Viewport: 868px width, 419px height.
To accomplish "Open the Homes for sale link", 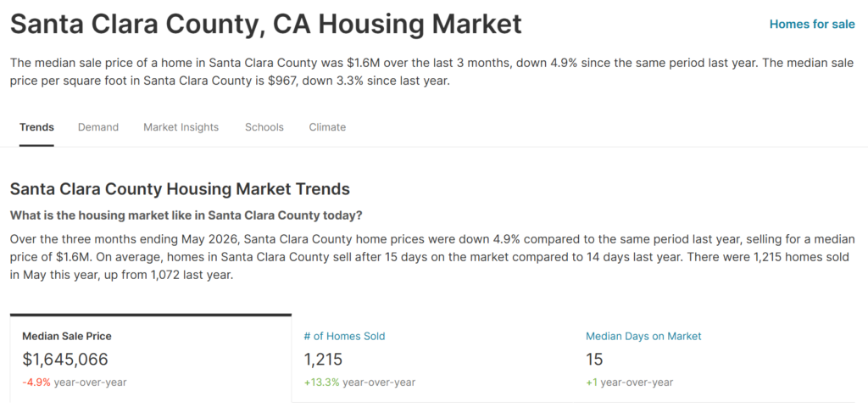I will pyautogui.click(x=812, y=25).
